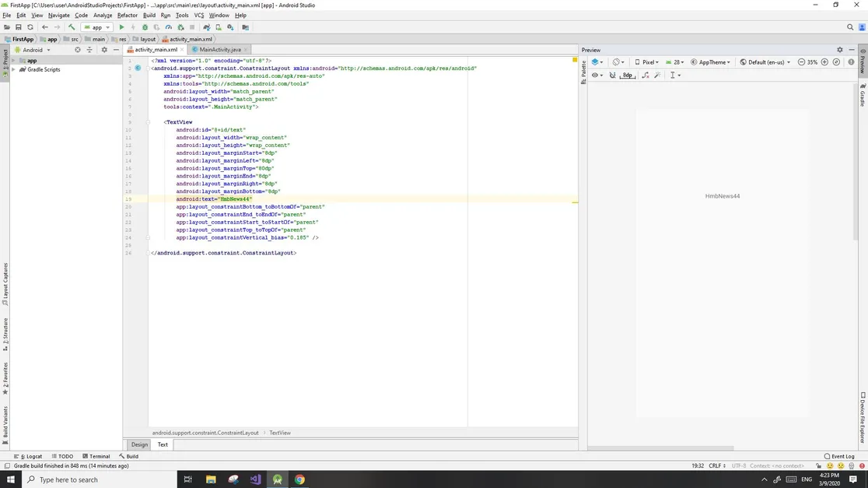Open the view options eye dropdown

click(597, 75)
